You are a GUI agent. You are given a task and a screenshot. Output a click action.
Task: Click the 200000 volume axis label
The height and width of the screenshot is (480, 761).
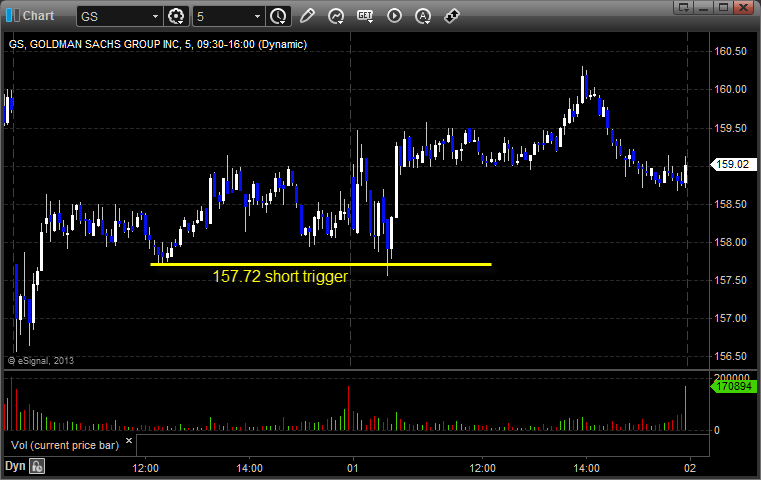731,377
